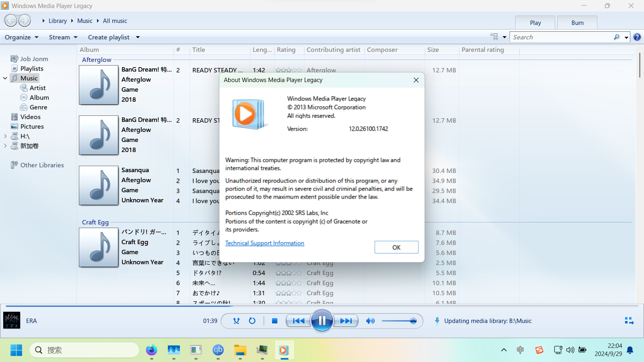Collapse the Music tree node
Image resolution: width=644 pixels, height=362 pixels.
click(x=5, y=78)
